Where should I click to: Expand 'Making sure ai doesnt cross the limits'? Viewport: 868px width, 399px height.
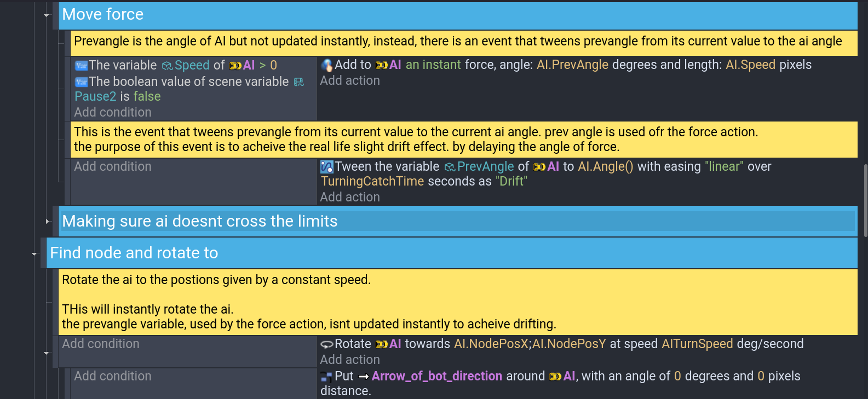point(47,222)
